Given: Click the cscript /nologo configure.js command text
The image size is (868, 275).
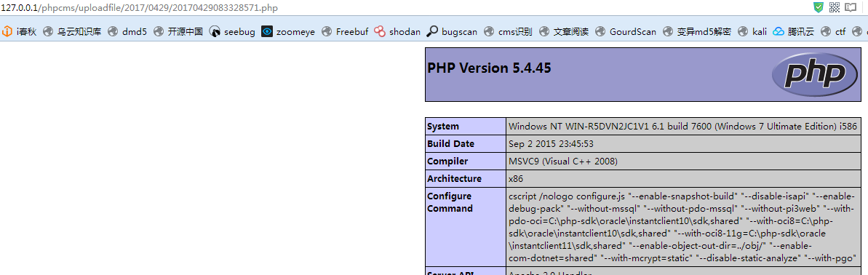Looking at the screenshot, I should [x=682, y=227].
